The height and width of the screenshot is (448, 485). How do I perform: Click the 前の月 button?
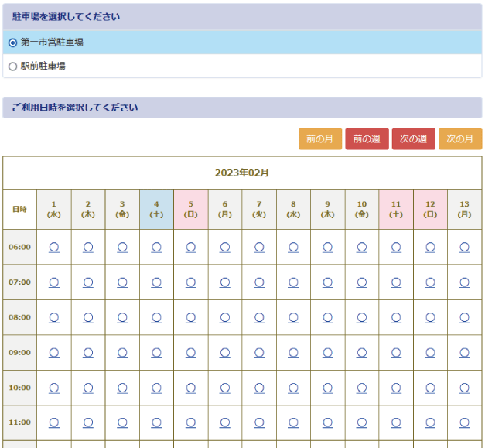click(319, 139)
